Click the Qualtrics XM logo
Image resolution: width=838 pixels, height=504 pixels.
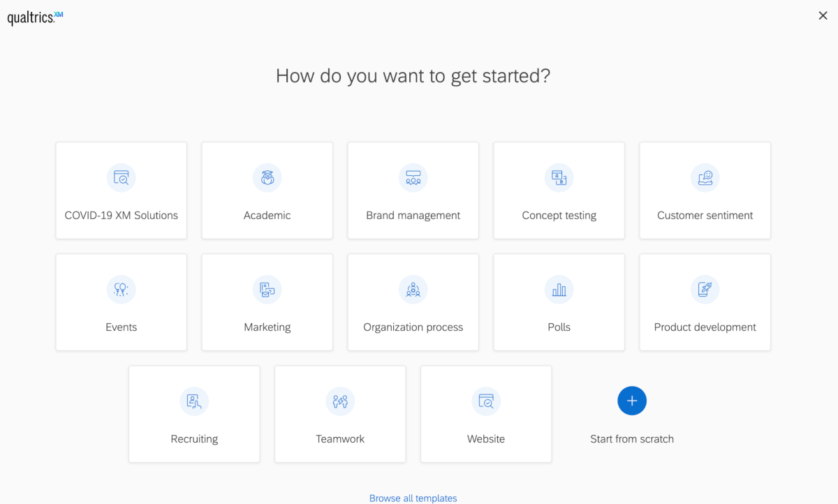(35, 18)
